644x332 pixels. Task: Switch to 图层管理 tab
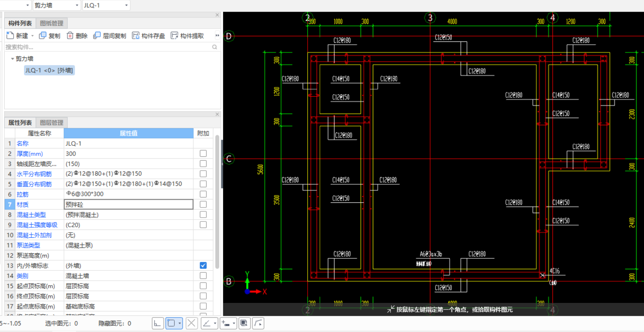[52, 123]
